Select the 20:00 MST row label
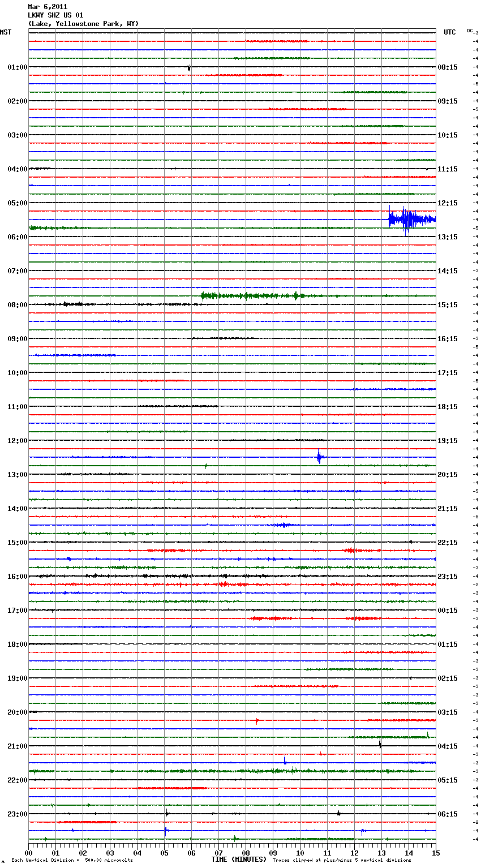 pos(18,712)
